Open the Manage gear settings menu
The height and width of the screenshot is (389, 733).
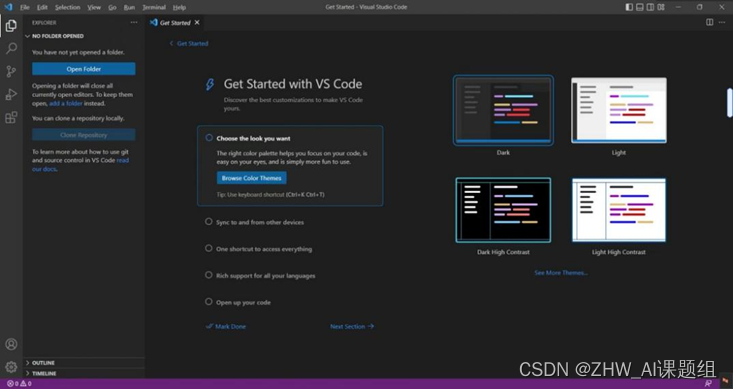click(11, 367)
